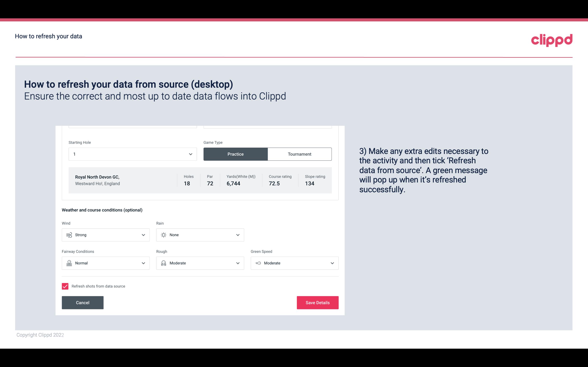Click the Practice game type button icon
Viewport: 588px width, 367px height.
click(x=235, y=154)
